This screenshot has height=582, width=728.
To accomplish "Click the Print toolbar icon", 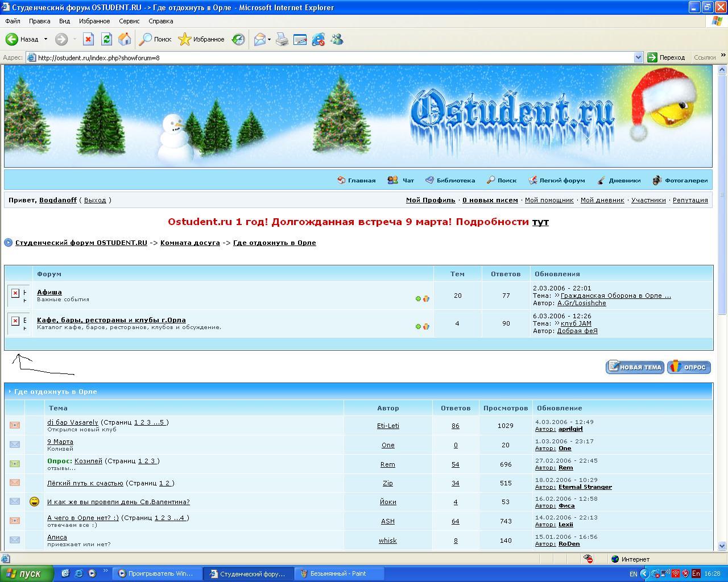I will tap(282, 39).
